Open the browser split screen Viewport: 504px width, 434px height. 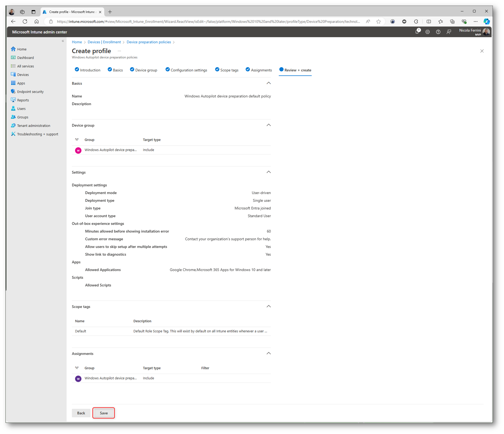pos(429,21)
